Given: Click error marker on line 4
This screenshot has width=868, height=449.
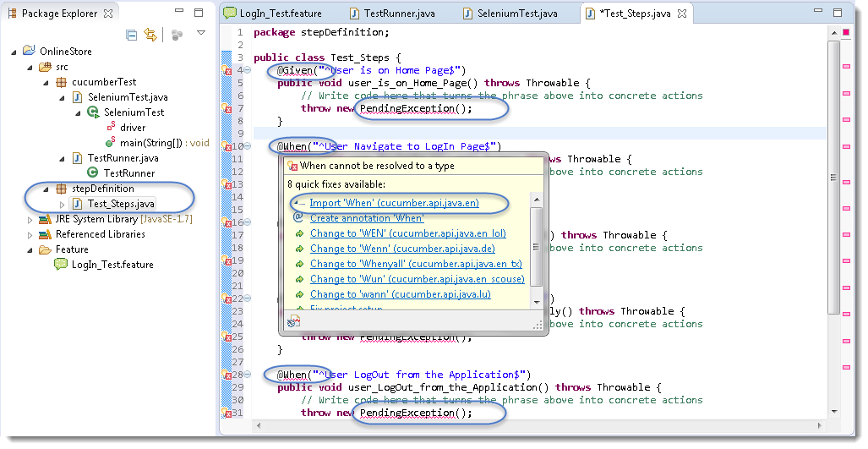Looking at the screenshot, I should (x=226, y=70).
